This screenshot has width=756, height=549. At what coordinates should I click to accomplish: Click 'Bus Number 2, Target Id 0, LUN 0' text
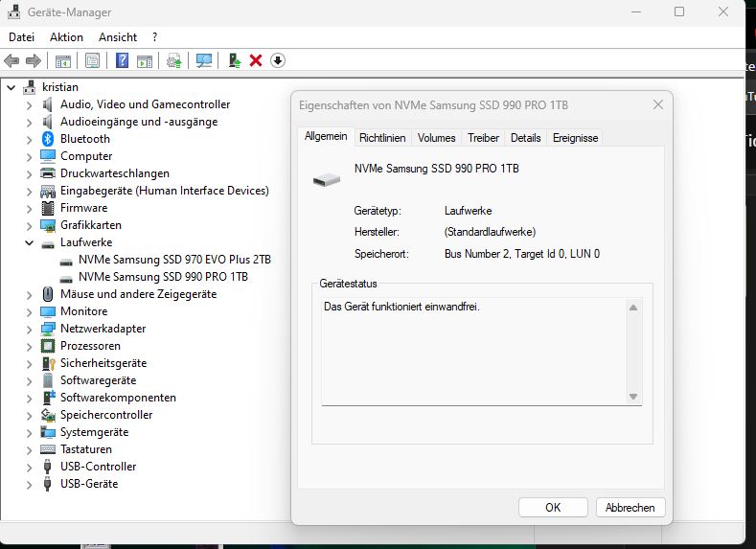coord(522,254)
